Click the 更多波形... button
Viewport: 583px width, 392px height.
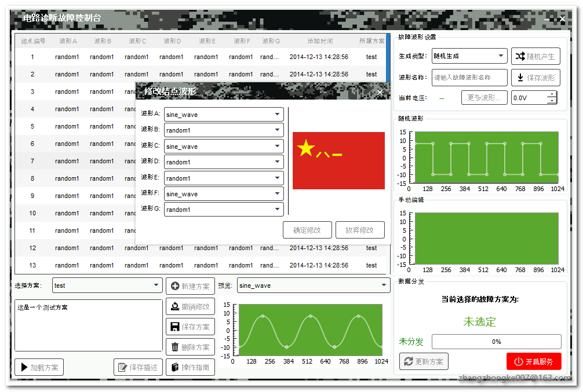[x=484, y=98]
